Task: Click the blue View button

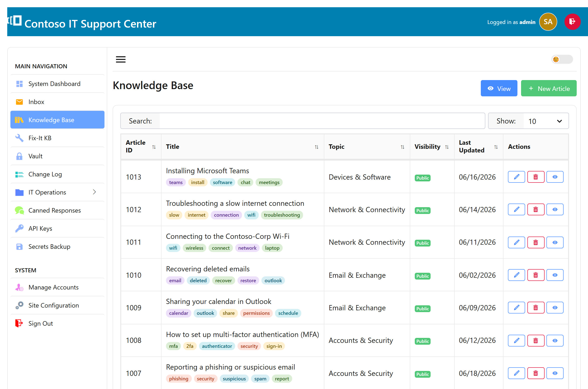Action: (499, 88)
